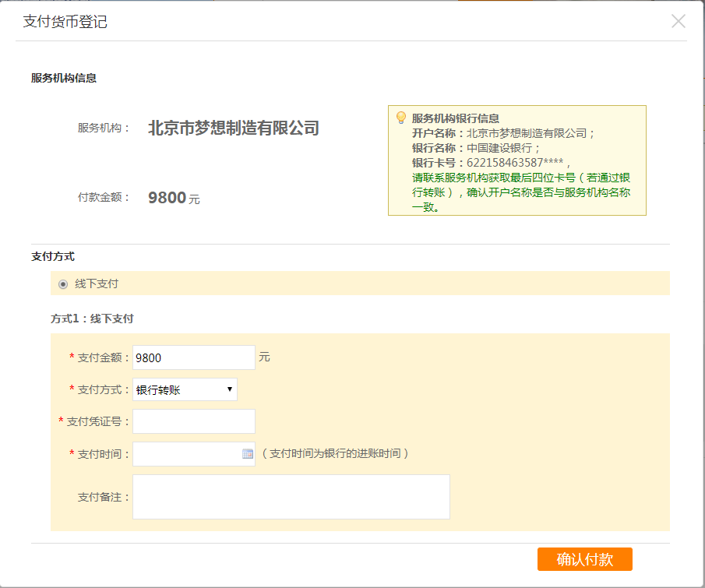Image resolution: width=705 pixels, height=588 pixels.
Task: Open the calendar picker for 支付时间
Action: pos(247,454)
